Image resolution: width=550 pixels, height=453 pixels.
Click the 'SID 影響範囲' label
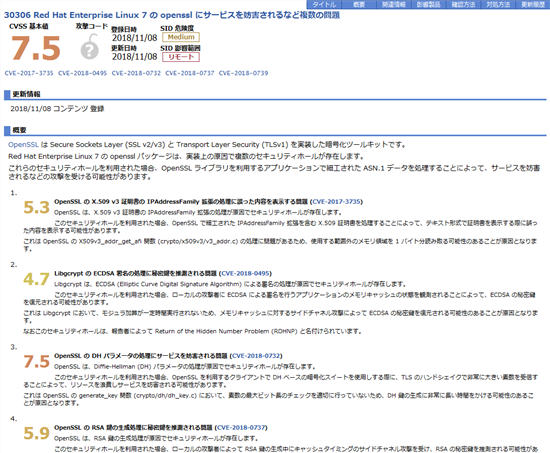pos(180,48)
